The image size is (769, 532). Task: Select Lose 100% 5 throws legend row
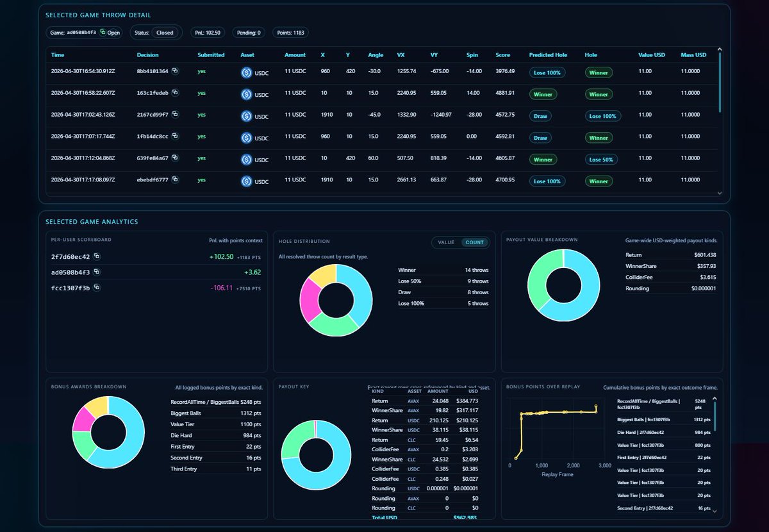coord(443,303)
